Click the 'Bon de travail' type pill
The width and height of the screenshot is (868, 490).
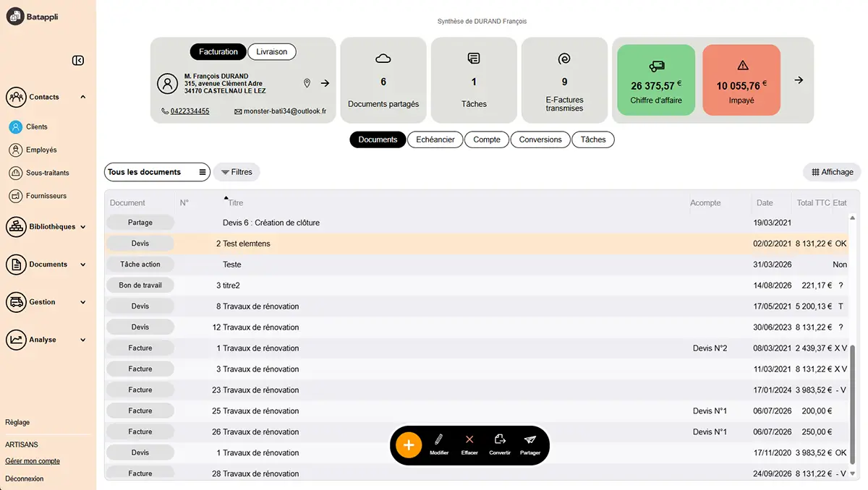[140, 285]
